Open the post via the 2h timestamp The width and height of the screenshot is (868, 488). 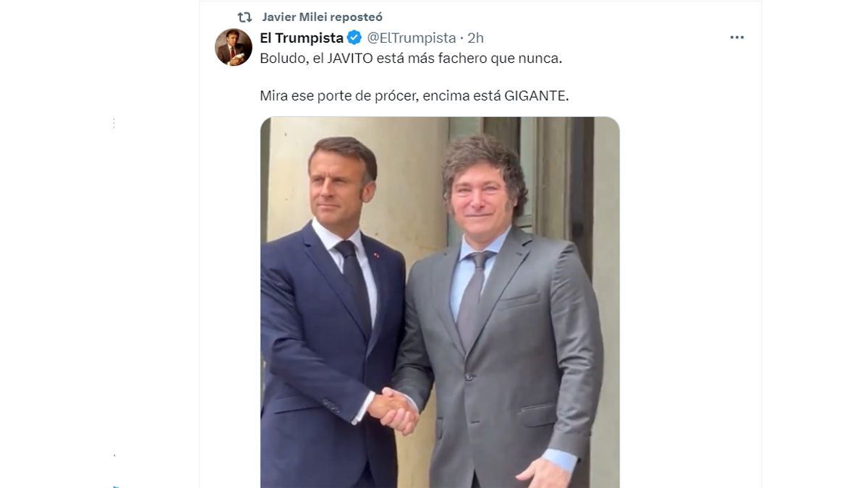click(x=476, y=38)
